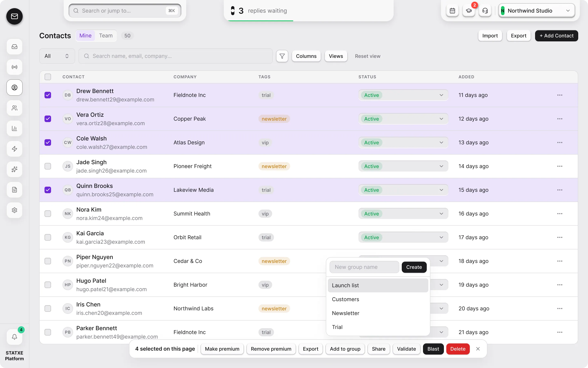The image size is (588, 368).
Task: Open row actions menu for Vera Ortiz
Action: (560, 119)
